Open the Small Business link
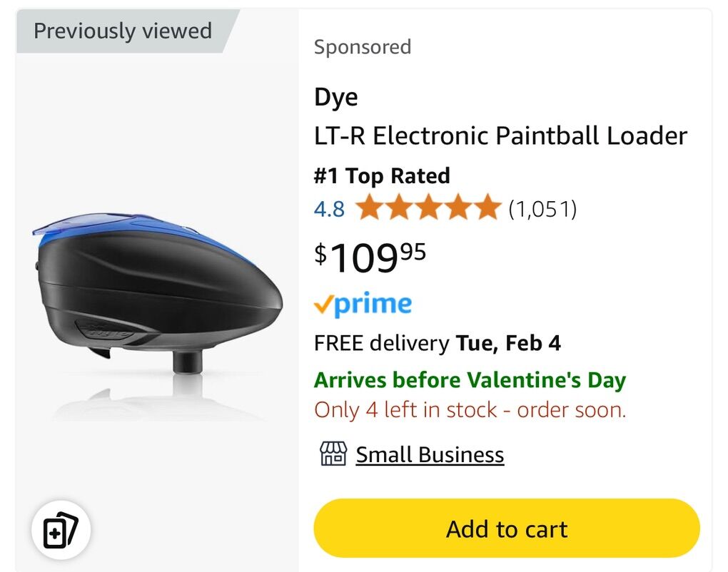Viewport: 728px width, 572px height. click(x=430, y=454)
